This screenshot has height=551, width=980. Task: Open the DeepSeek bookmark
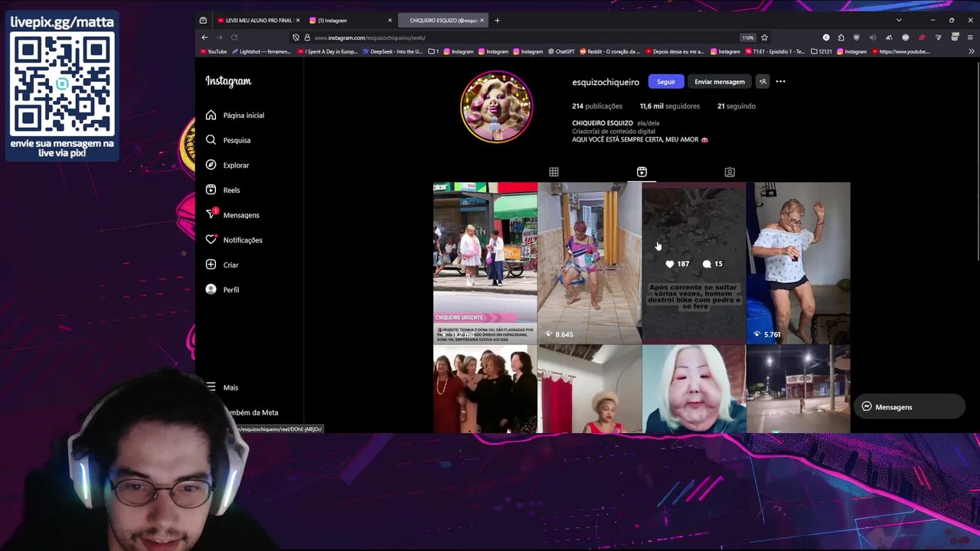click(x=392, y=52)
